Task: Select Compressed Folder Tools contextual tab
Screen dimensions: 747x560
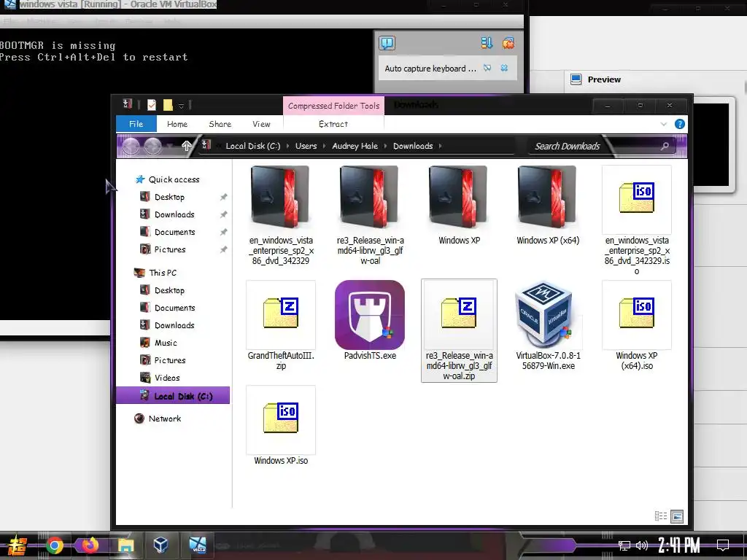Action: pos(333,106)
